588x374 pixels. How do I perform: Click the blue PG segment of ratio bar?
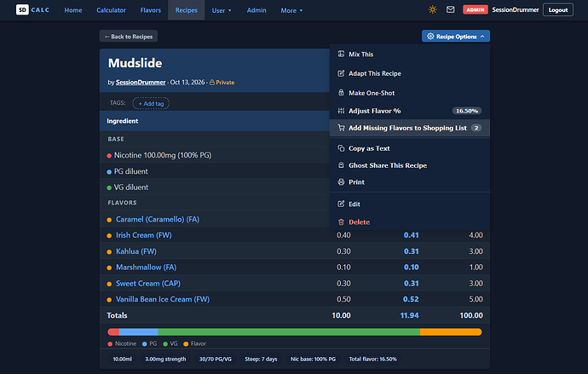click(138, 332)
